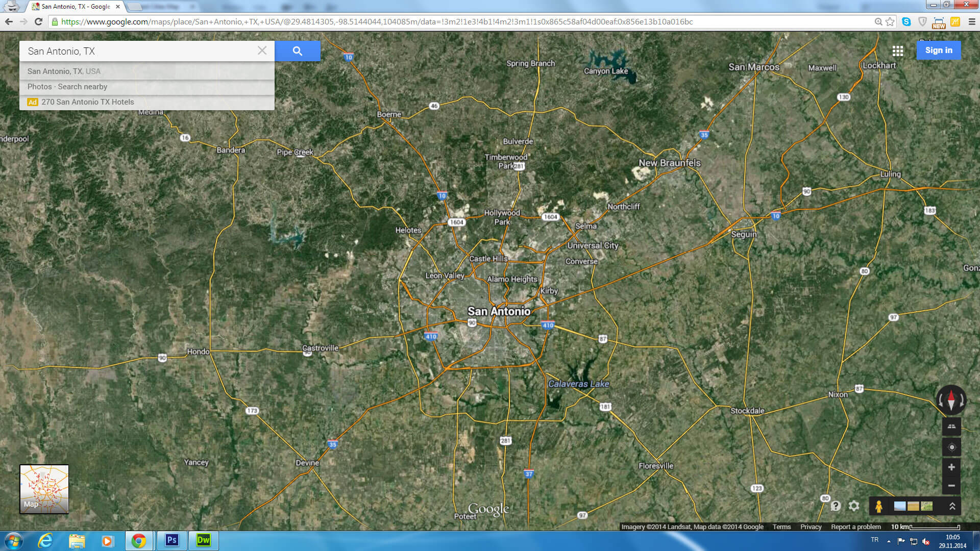Click the blue search magnifier button
This screenshot has height=551, width=980.
click(297, 51)
